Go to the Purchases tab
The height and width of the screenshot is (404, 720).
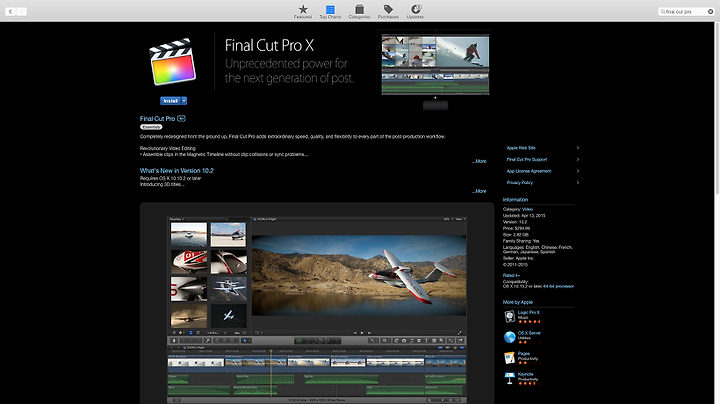tap(388, 11)
